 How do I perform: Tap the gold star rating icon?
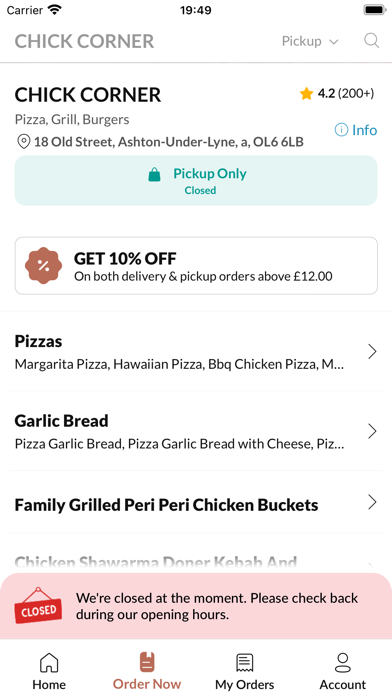(306, 94)
